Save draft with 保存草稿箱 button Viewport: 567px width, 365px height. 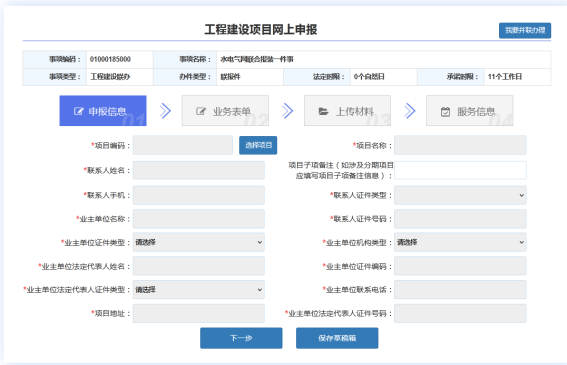(337, 338)
